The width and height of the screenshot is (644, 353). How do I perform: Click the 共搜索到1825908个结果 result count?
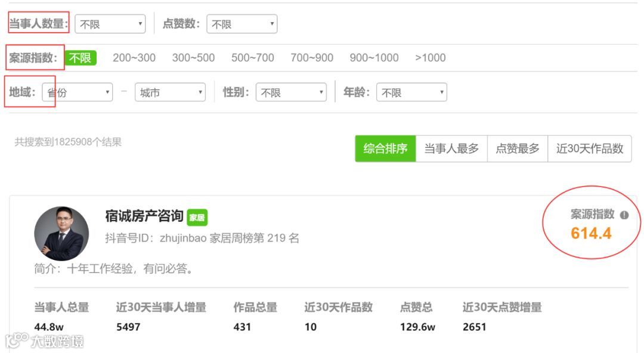point(68,142)
